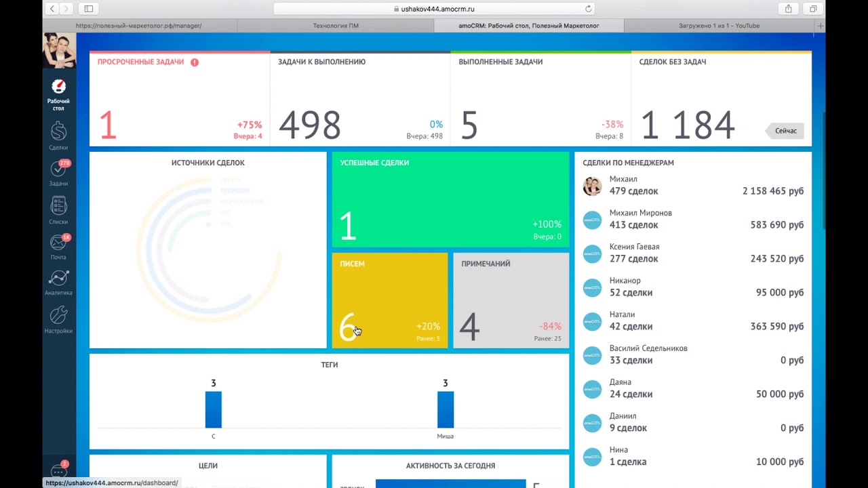Open the Просроченные задачи widget

pyautogui.click(x=179, y=99)
